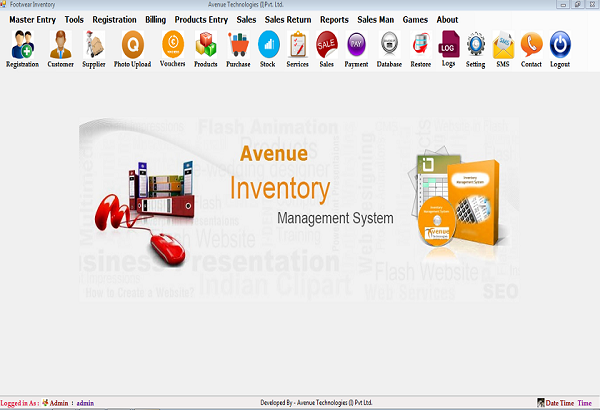Launch the Photo Upload tool
Image resolution: width=600 pixels, height=410 pixels.
[x=132, y=49]
